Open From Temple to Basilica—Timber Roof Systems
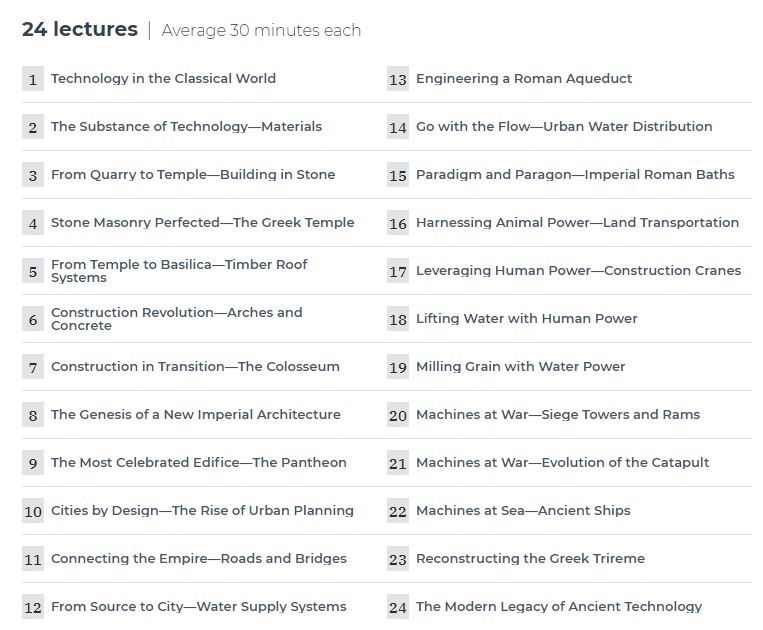This screenshot has height=630, width=763. click(179, 271)
